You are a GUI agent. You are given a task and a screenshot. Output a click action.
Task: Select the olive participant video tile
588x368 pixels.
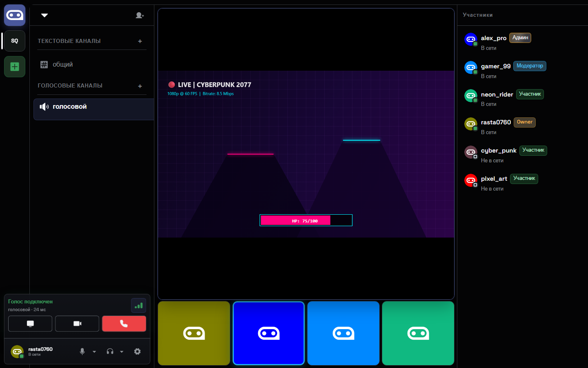[194, 333]
